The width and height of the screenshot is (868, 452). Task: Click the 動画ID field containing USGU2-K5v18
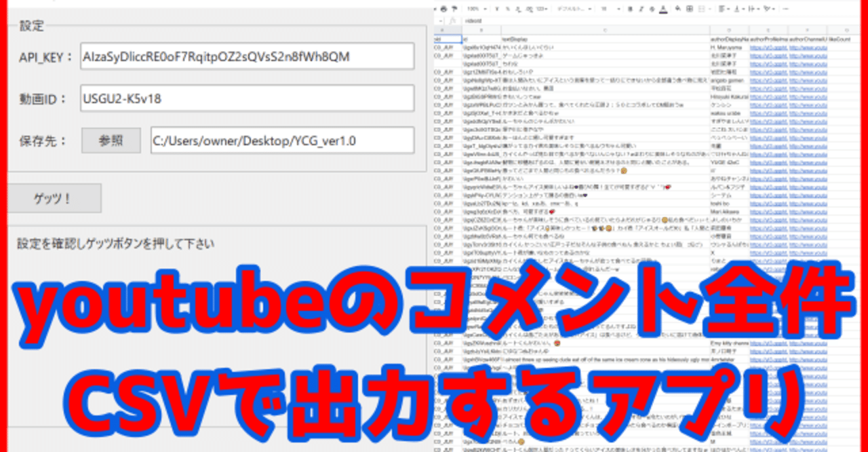(x=248, y=98)
